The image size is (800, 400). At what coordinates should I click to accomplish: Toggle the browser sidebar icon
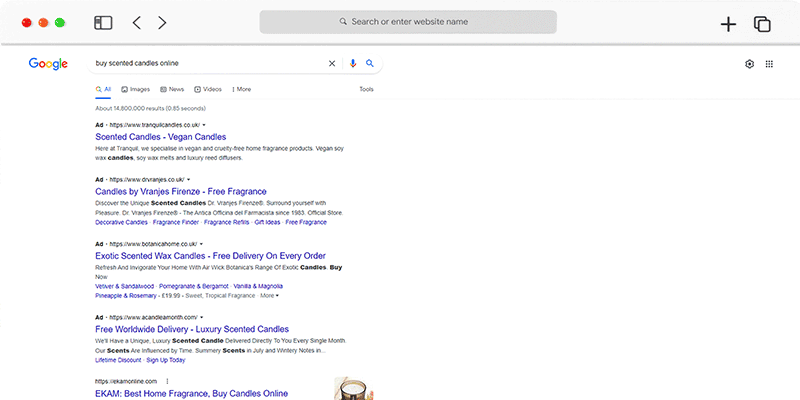coord(103,22)
